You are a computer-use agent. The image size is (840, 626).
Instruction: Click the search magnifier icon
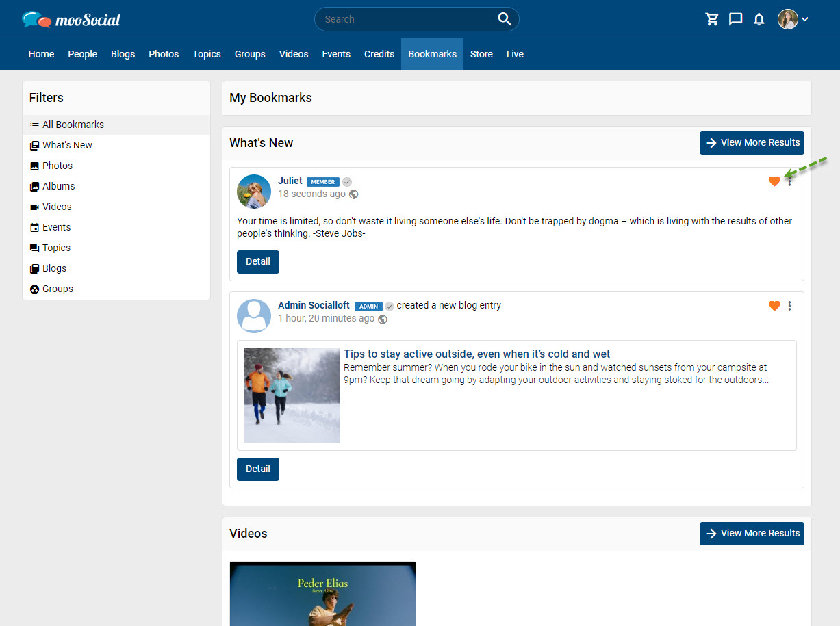point(505,19)
